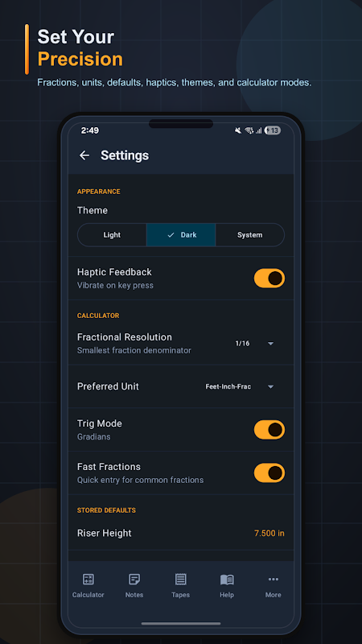Image resolution: width=362 pixels, height=644 pixels.
Task: Select the Feet-Inch-Frac unit value
Action: pyautogui.click(x=228, y=386)
